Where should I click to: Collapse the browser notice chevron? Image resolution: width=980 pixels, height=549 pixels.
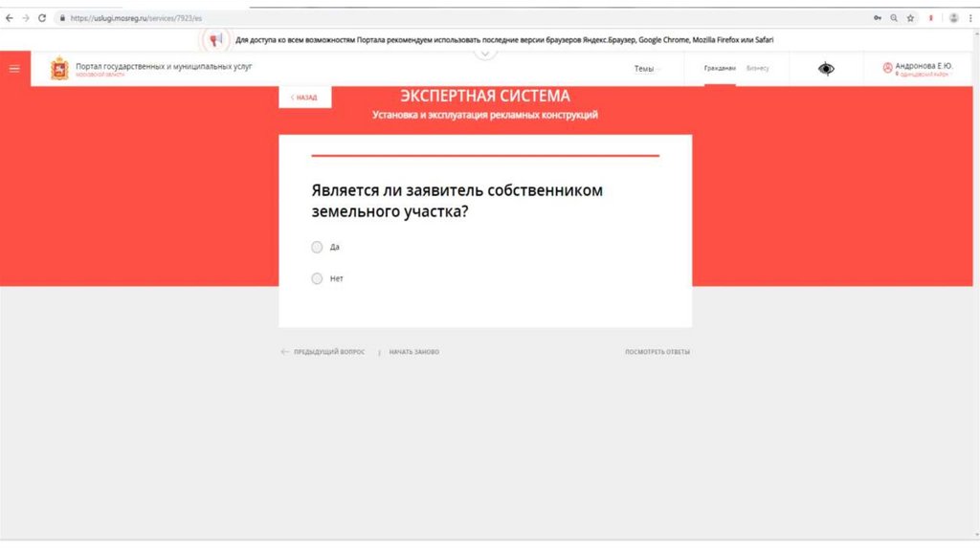[485, 54]
